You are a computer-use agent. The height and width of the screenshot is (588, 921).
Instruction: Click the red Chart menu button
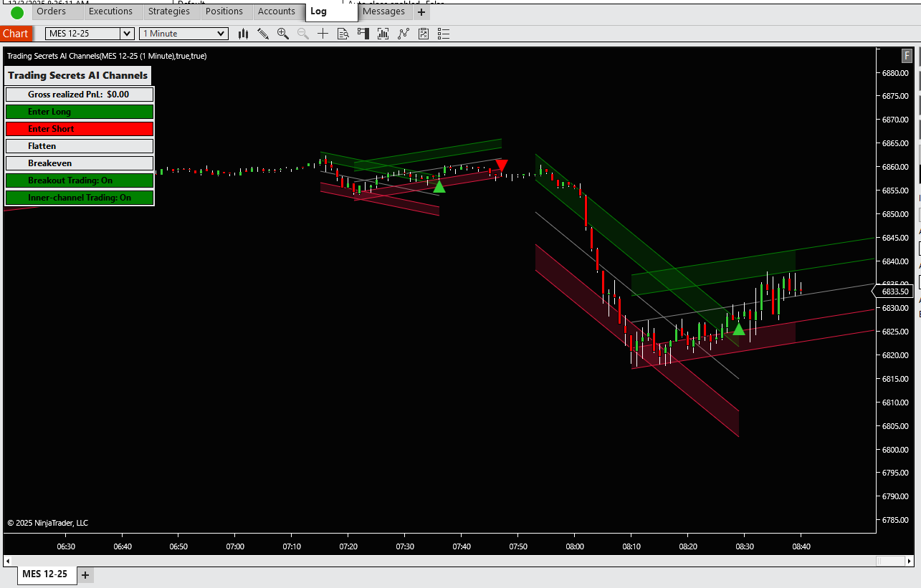15,34
